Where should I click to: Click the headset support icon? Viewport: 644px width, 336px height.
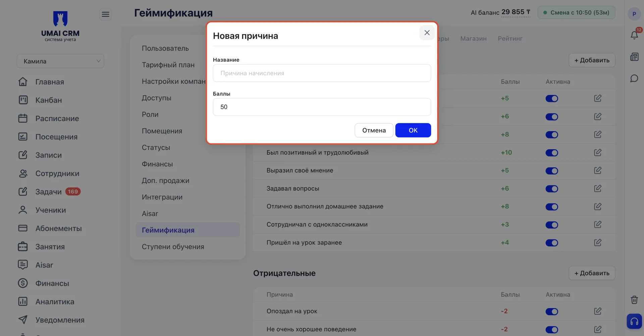pyautogui.click(x=634, y=322)
